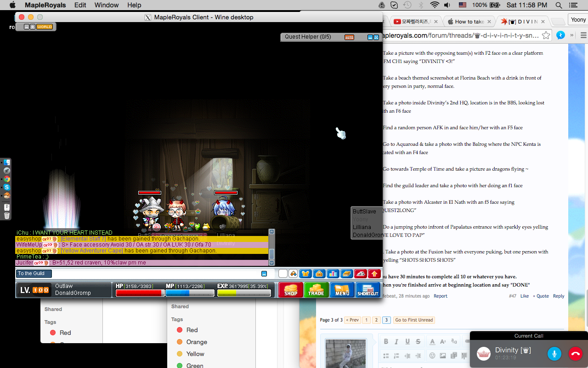Mute microphone in the Divinity call
Screen dimensions: 588x368
click(554, 354)
